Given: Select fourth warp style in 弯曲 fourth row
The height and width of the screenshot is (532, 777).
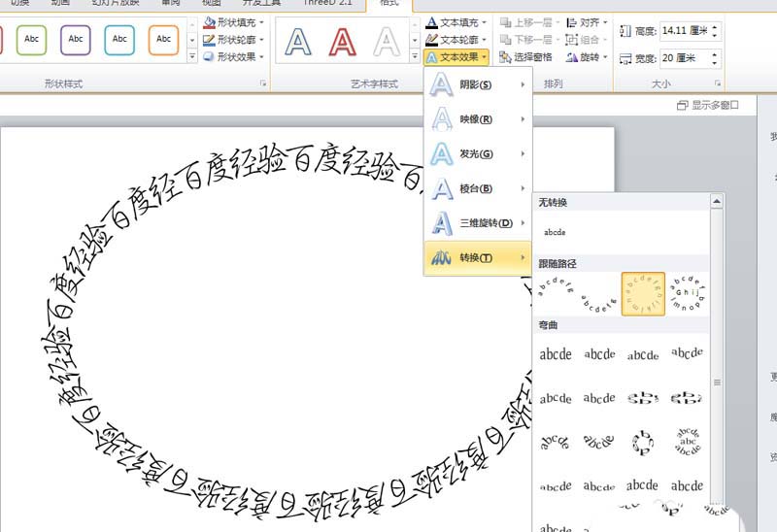Looking at the screenshot, I should [688, 485].
